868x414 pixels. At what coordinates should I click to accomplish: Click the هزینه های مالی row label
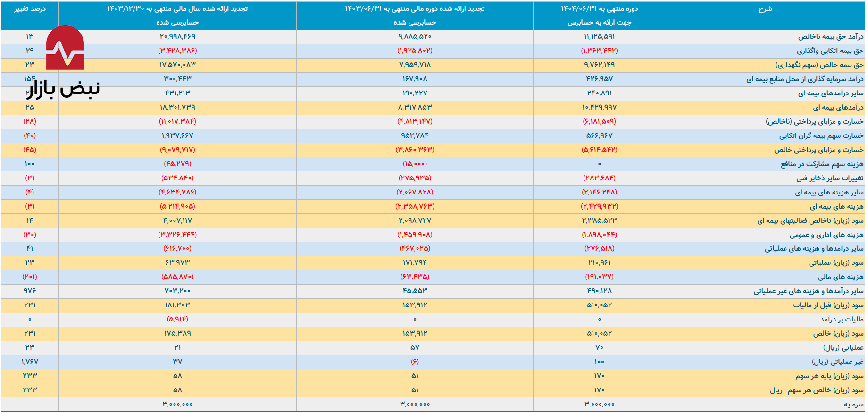pyautogui.click(x=841, y=277)
